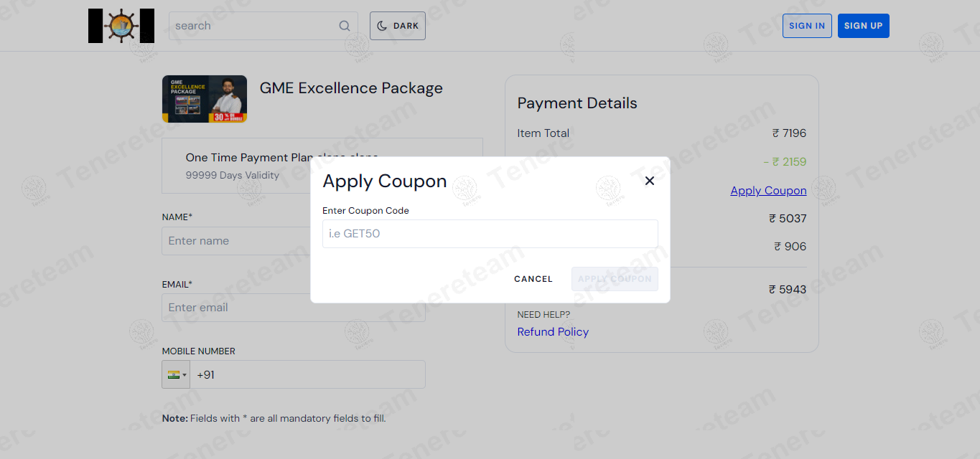Toggle the Dark mode button
980x459 pixels.
[398, 26]
